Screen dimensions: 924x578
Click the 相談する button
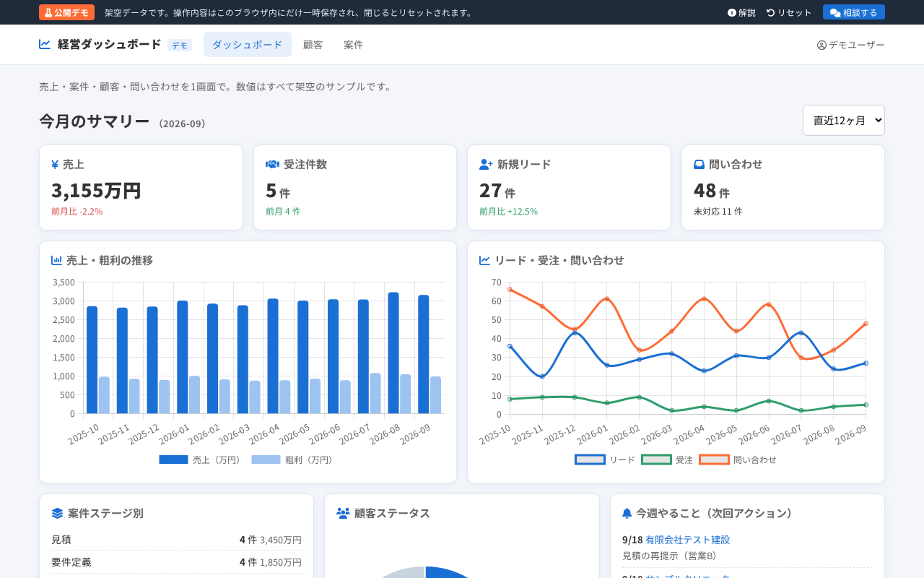click(x=853, y=12)
